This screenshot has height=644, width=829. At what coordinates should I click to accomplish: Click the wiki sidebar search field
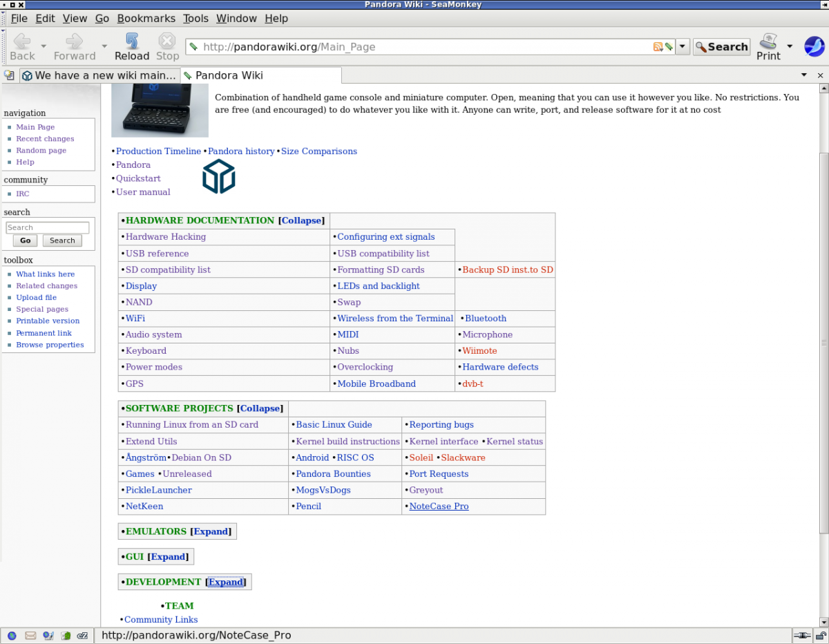(48, 227)
